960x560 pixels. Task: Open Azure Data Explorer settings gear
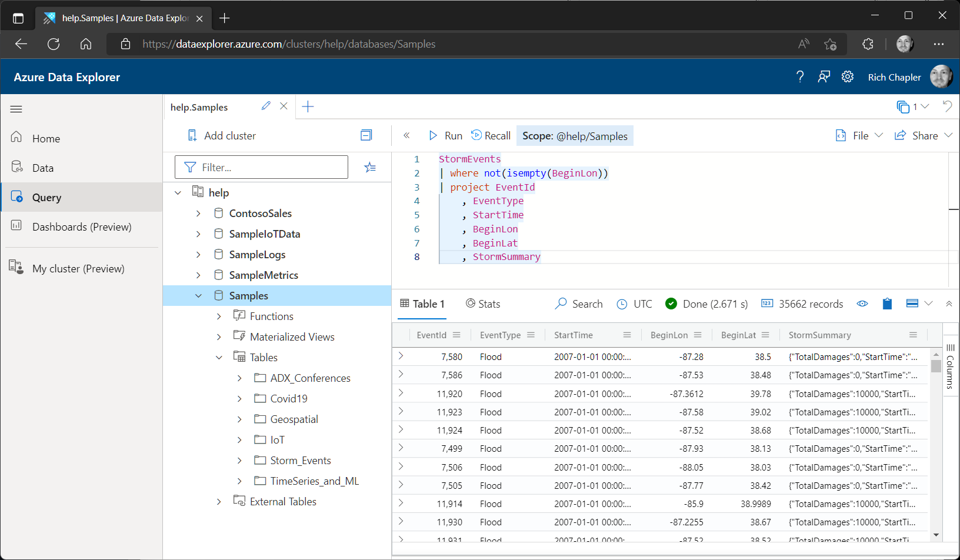tap(847, 76)
